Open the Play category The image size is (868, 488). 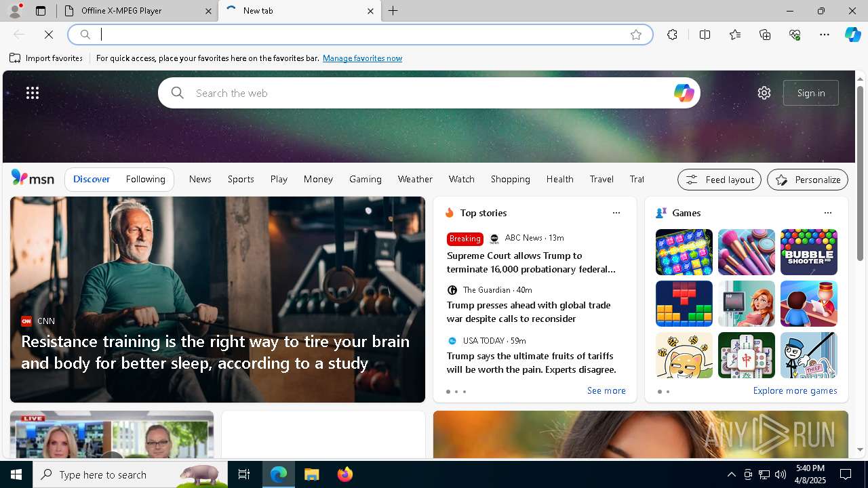(279, 179)
